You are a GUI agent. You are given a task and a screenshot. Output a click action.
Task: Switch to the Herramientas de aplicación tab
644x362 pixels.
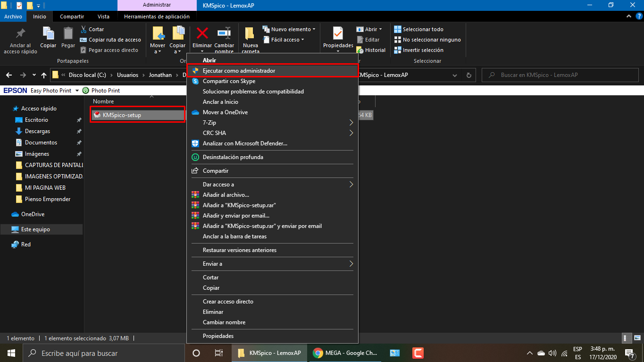(157, 17)
